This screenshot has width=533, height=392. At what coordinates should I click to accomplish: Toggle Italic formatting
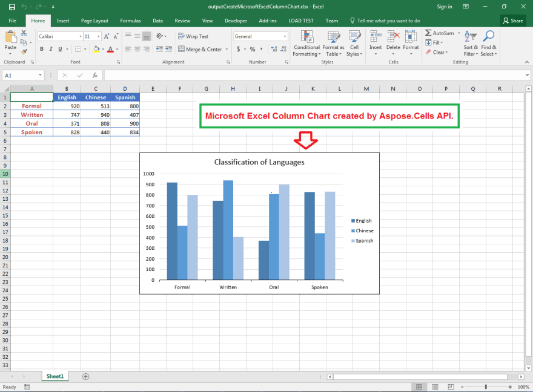pos(51,49)
